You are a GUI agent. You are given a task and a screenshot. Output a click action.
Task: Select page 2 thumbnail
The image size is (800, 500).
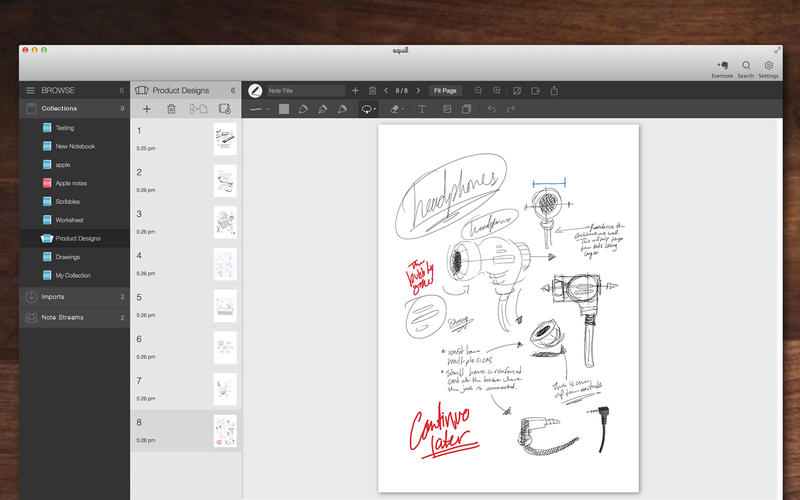coord(225,181)
